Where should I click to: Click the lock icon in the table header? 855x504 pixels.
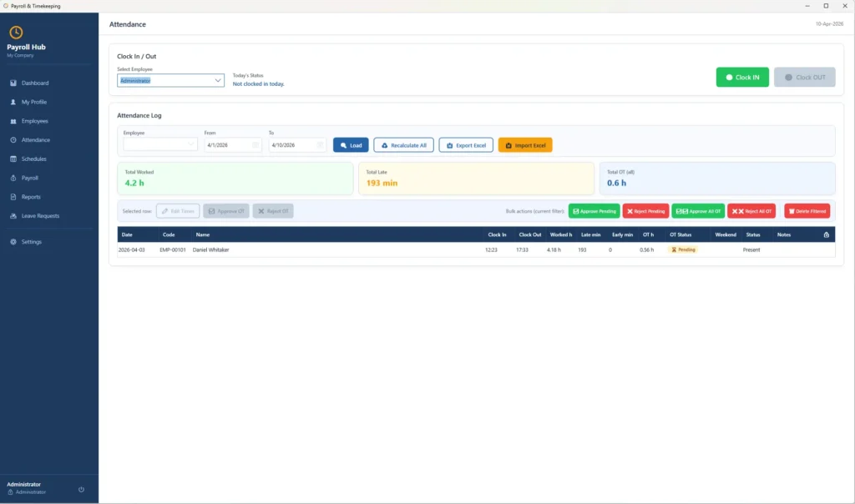826,234
